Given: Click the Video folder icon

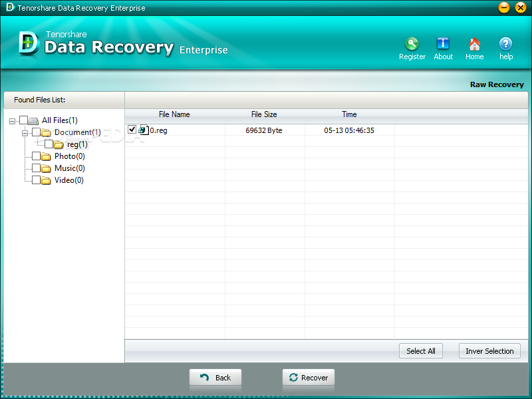Looking at the screenshot, I should tap(46, 180).
